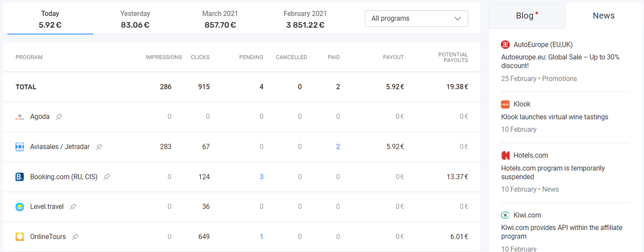Image resolution: width=644 pixels, height=252 pixels.
Task: Open the All programs dropdown
Action: (417, 19)
